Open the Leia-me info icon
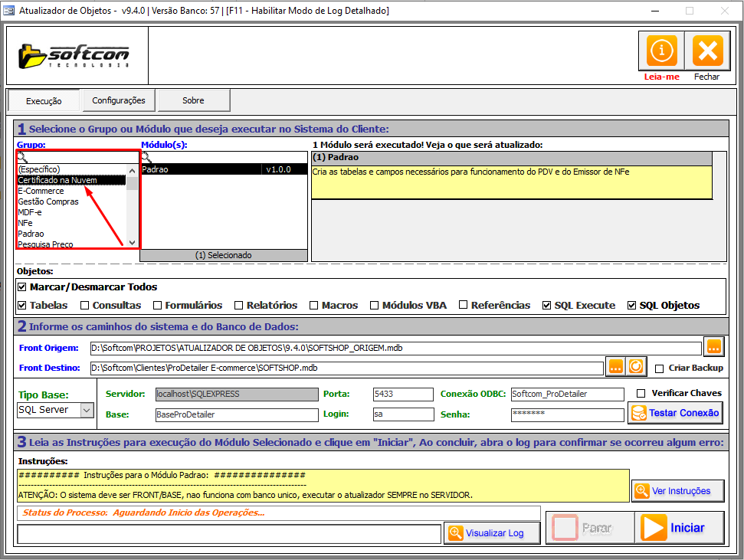Screen dimensions: 744x560 point(660,52)
